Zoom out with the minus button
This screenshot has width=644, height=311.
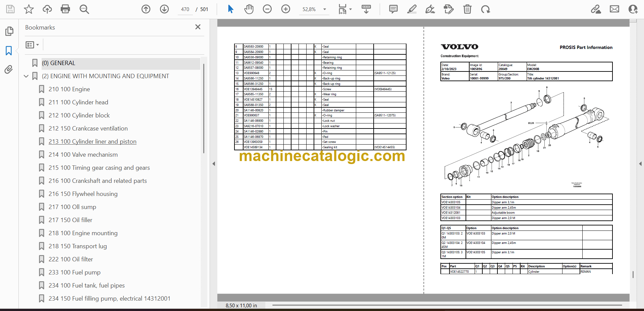coord(267,9)
